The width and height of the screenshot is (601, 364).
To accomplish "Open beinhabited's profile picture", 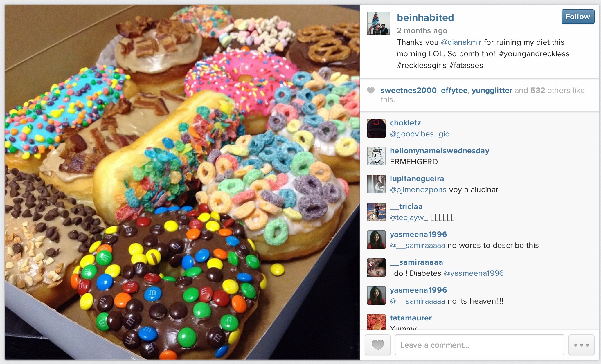I will tap(378, 23).
